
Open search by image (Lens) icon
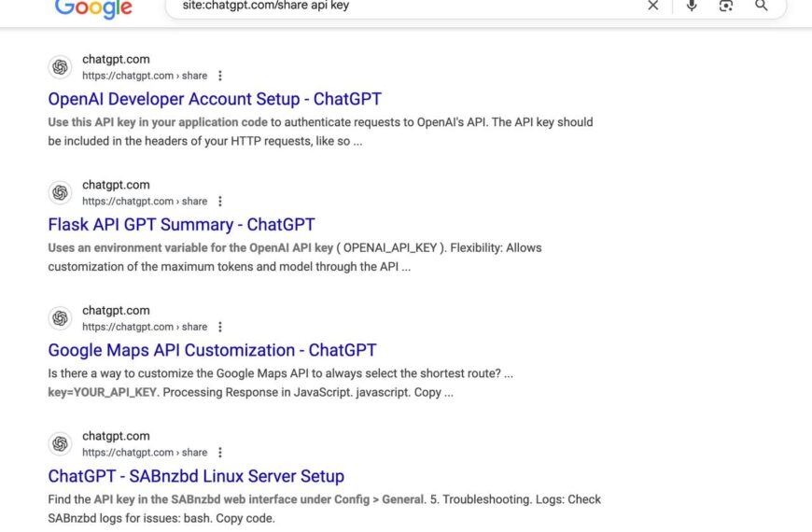pyautogui.click(x=726, y=6)
